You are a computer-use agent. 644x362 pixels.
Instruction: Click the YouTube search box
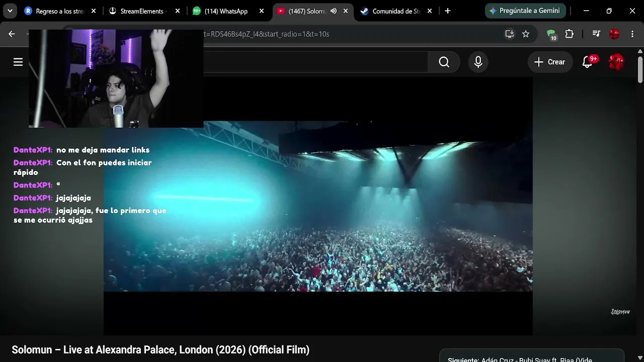coord(315,62)
